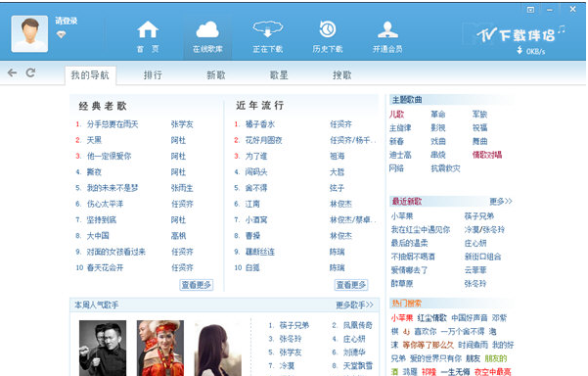
Task: Click the diamond VIP icon under 请登录
Action: click(61, 34)
